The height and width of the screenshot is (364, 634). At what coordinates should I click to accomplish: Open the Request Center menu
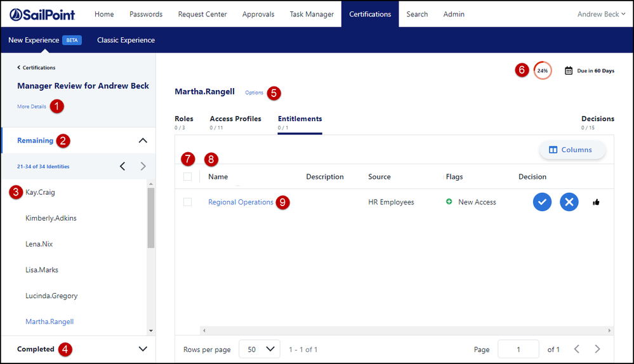click(x=202, y=14)
